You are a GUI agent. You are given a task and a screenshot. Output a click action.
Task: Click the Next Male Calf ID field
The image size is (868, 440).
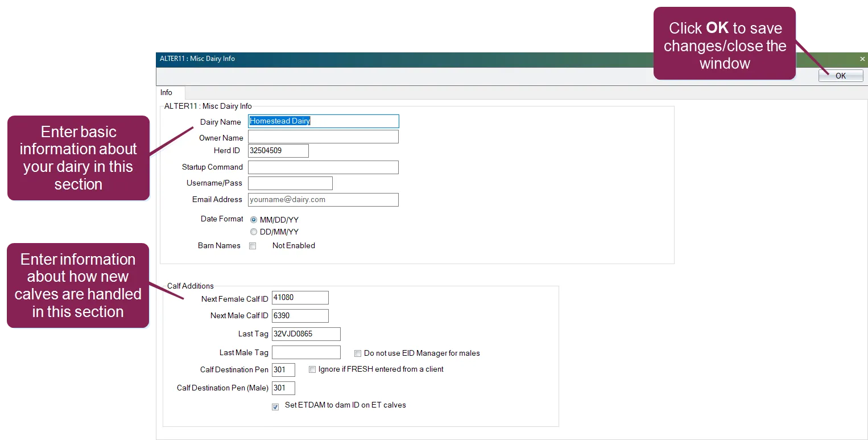(300, 316)
